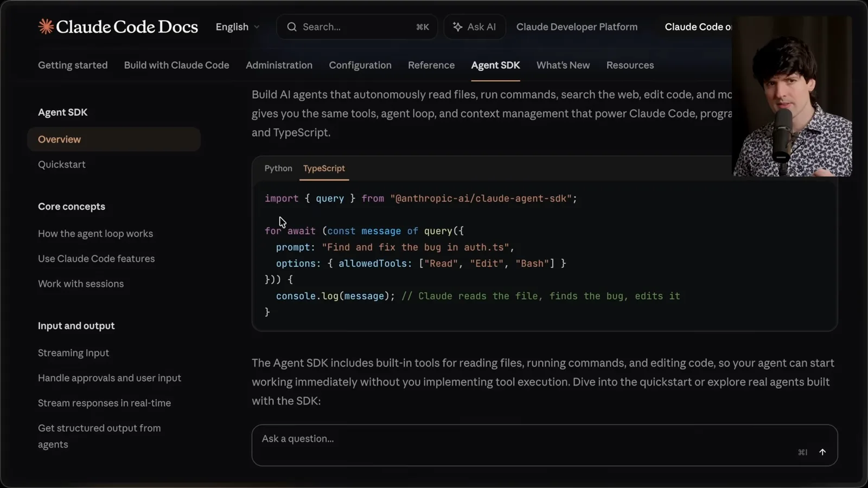This screenshot has width=868, height=488.
Task: Click the magnifier icon in search bar
Action: click(292, 27)
